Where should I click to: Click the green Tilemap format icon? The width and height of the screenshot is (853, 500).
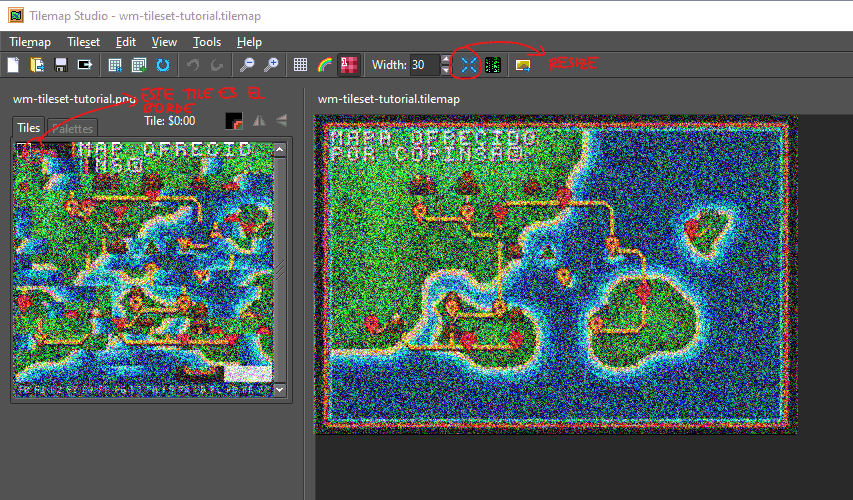493,65
